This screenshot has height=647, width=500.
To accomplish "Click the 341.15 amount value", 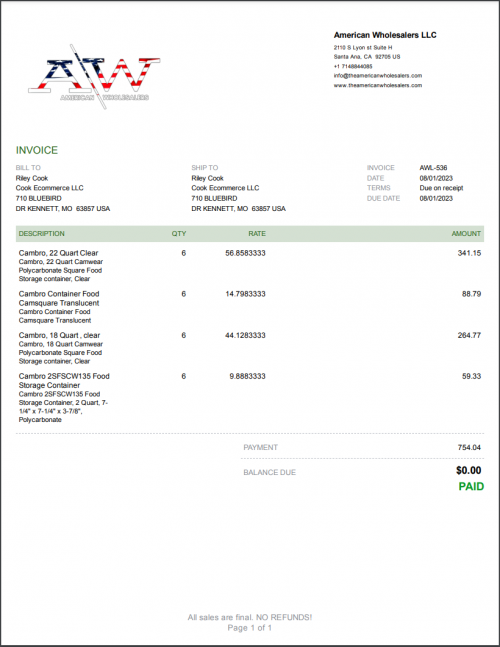I will (469, 253).
